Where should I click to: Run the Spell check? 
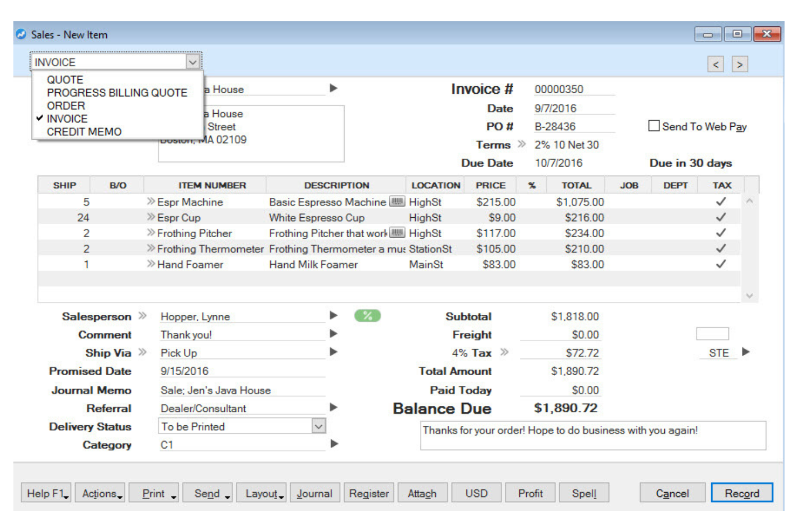point(584,492)
